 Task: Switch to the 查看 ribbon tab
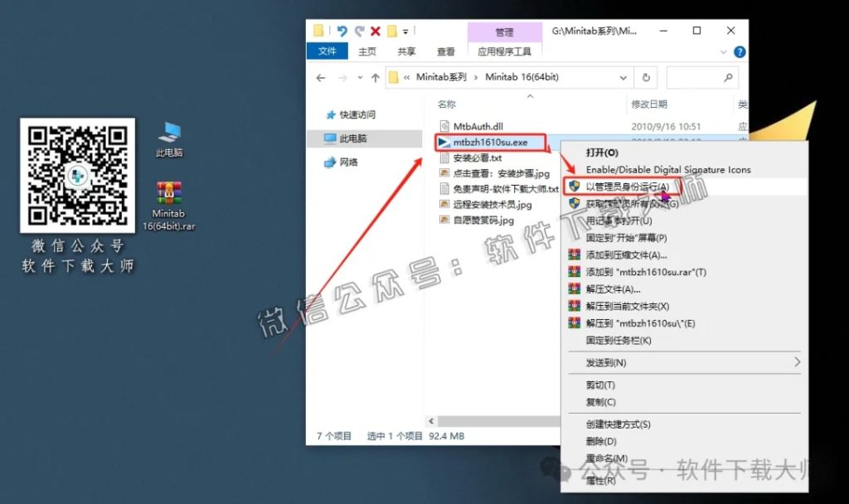445,51
